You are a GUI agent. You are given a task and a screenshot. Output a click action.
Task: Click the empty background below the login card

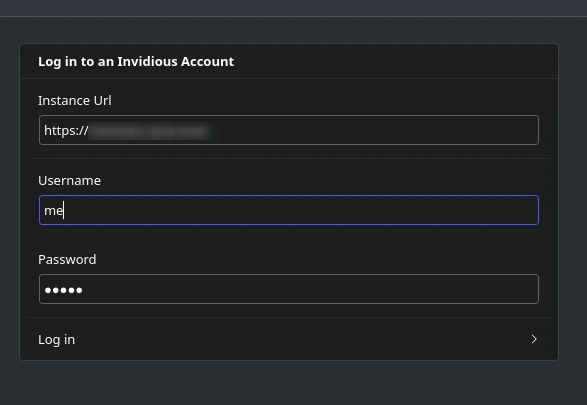click(294, 383)
